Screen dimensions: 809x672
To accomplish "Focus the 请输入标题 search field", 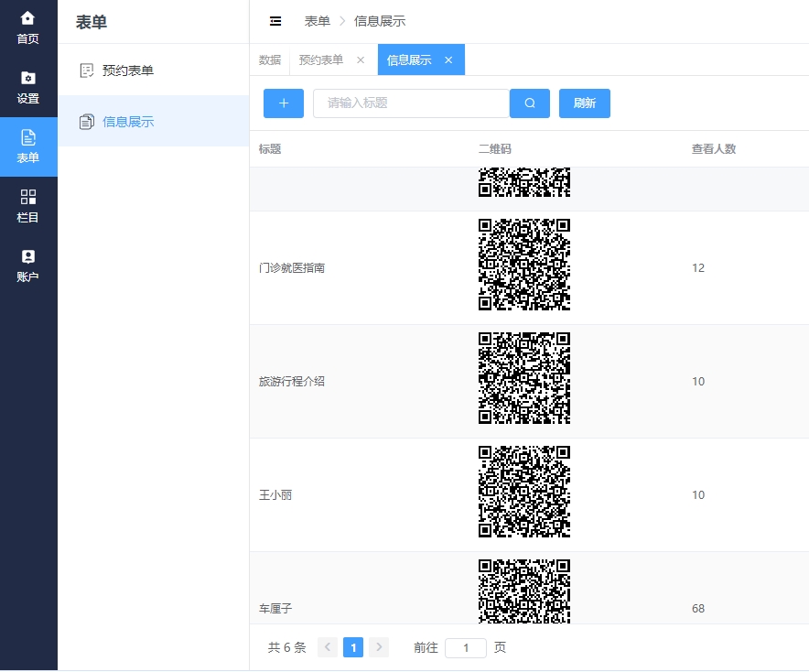I will (x=411, y=103).
